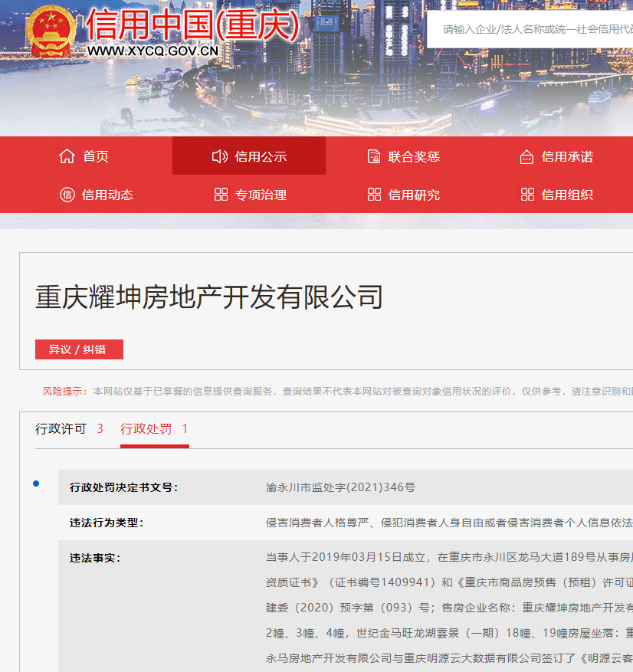The width and height of the screenshot is (633, 672).
Task: Click the blue bullet marker of penalty record
Action: coord(36,484)
